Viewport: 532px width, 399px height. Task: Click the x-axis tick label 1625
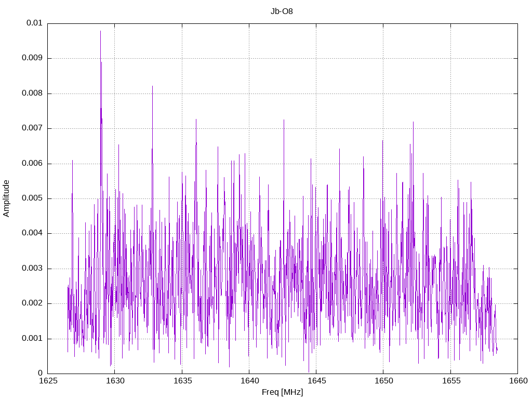coord(48,381)
